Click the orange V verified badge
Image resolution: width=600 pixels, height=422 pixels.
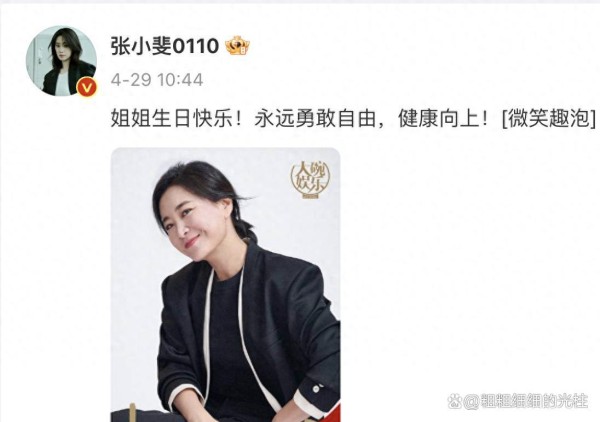point(87,88)
